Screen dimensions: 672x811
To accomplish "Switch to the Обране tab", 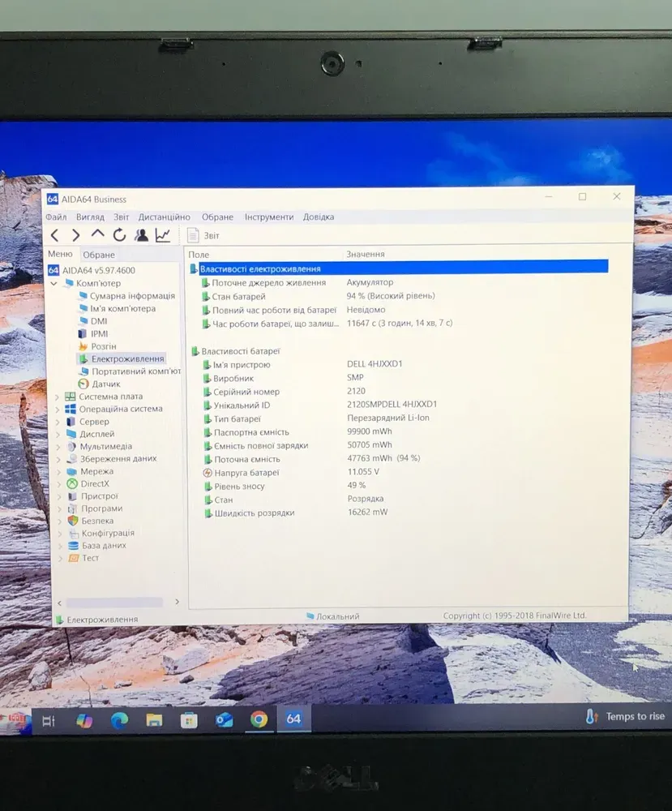I will pyautogui.click(x=99, y=255).
